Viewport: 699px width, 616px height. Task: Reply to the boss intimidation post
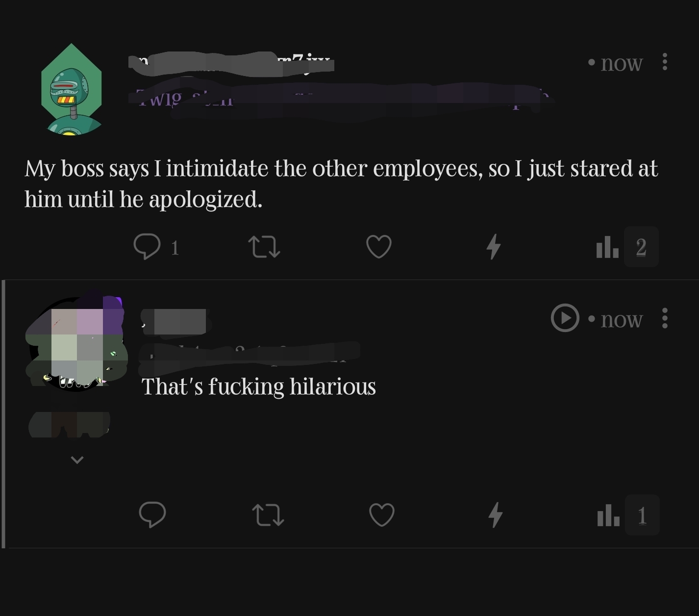coord(147,247)
